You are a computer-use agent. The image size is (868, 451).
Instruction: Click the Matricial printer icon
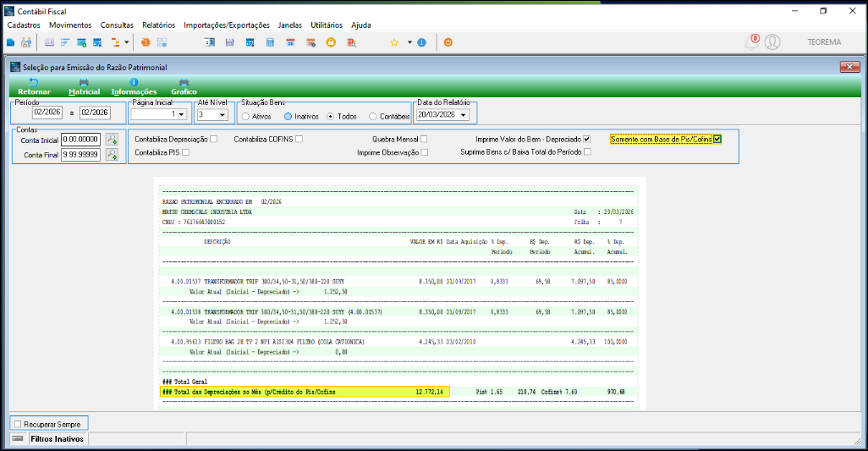pos(84,83)
